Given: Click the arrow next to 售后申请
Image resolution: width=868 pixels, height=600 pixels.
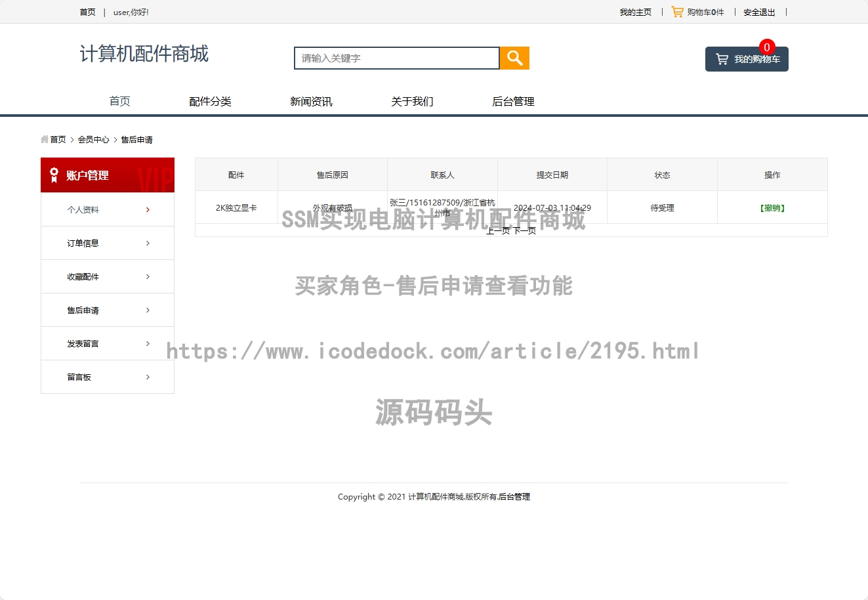Looking at the screenshot, I should coord(148,310).
